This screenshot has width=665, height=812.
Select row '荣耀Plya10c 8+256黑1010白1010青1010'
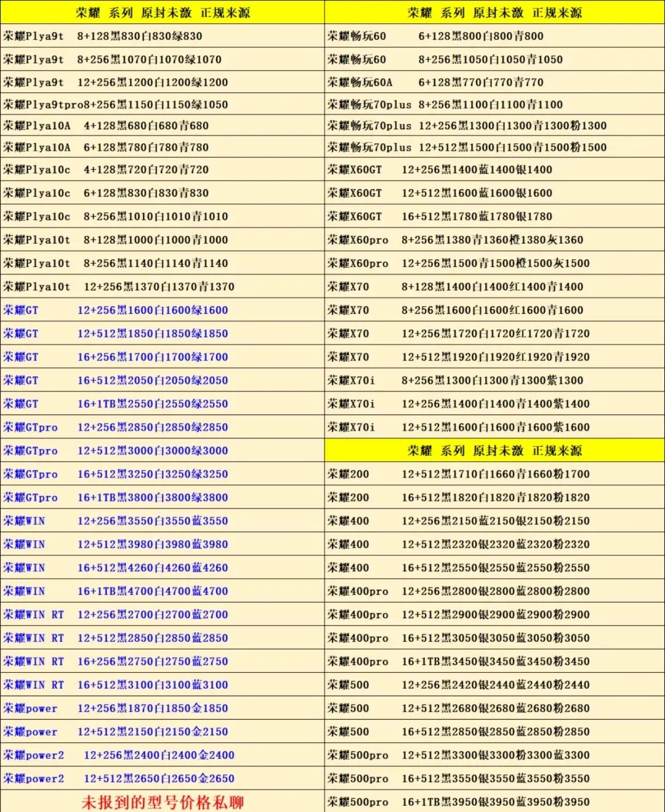coord(163,217)
